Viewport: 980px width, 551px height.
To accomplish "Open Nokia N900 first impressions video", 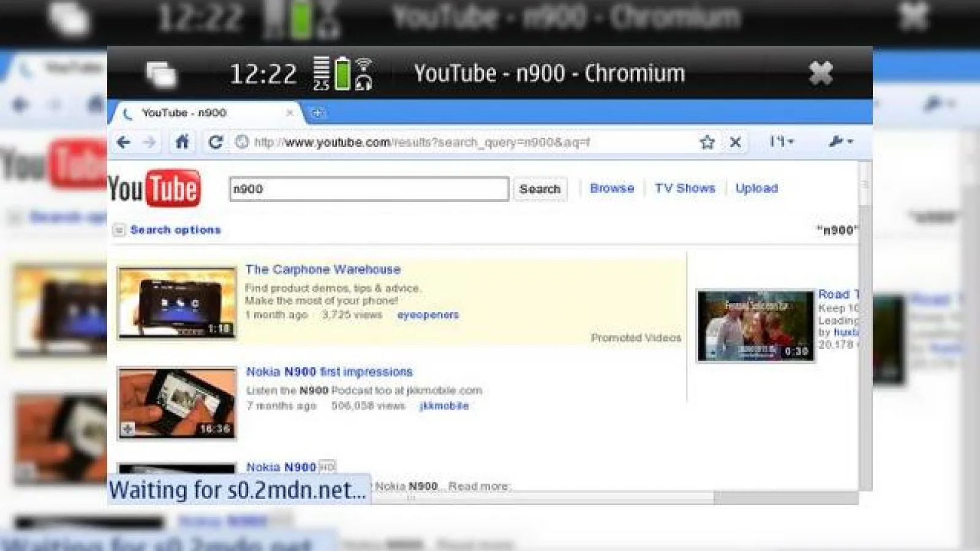I will tap(330, 372).
